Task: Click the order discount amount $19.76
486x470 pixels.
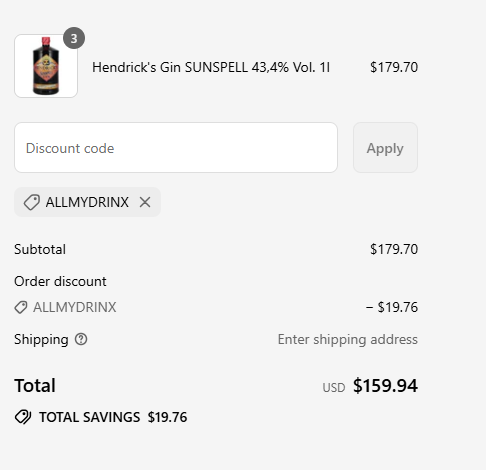Action: tap(392, 307)
